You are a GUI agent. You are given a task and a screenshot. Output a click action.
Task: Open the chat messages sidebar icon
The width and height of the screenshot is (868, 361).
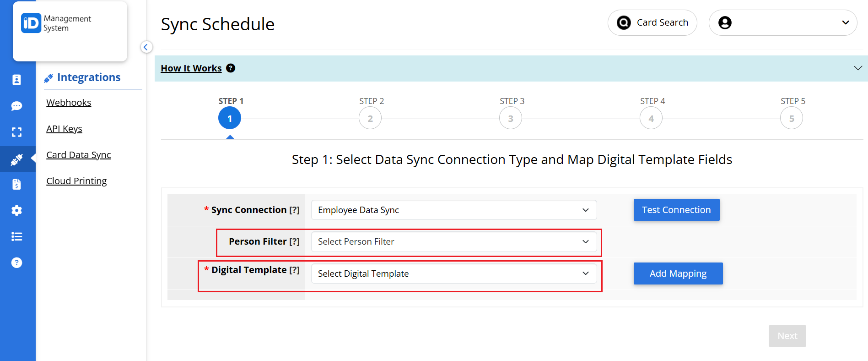pyautogui.click(x=16, y=106)
